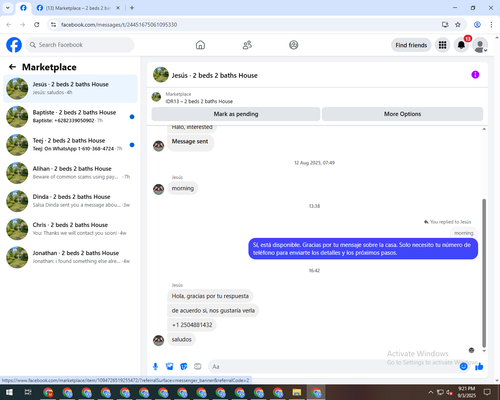
Task: Click the small 'morning' reply quote on the right
Action: (x=464, y=233)
